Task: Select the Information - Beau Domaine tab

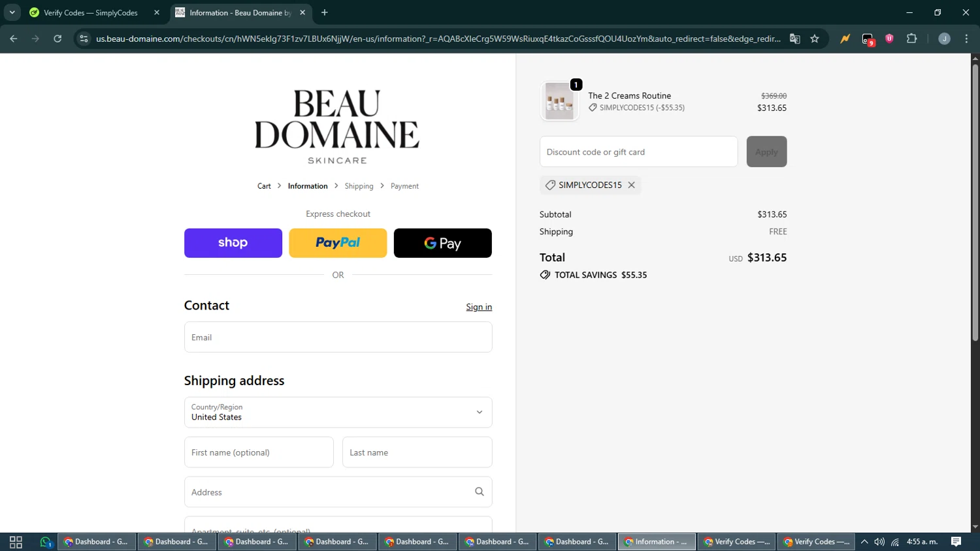Action: pos(240,12)
